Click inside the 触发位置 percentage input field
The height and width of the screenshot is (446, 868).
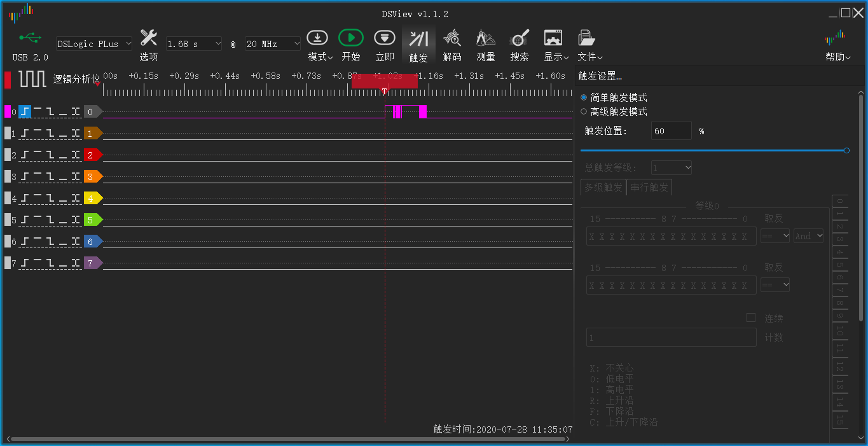[671, 130]
